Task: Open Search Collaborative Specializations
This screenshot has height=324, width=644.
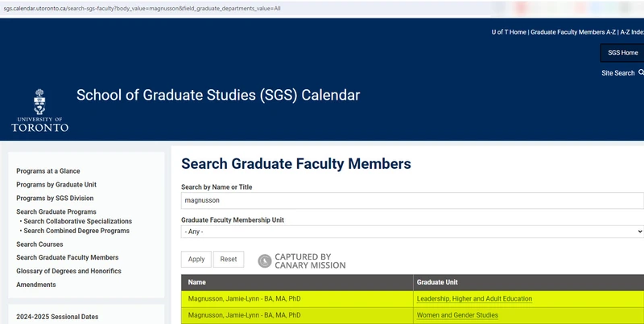Action: pyautogui.click(x=77, y=221)
